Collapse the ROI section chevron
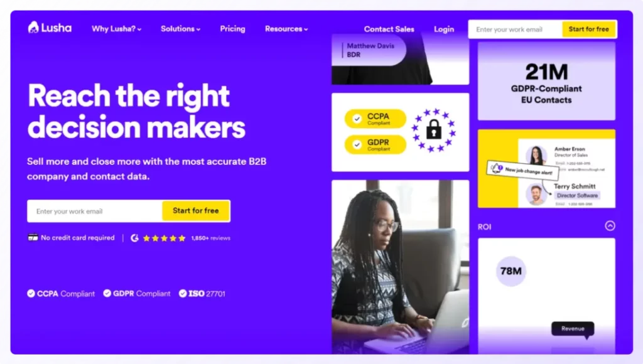The height and width of the screenshot is (364, 643). coord(610,226)
